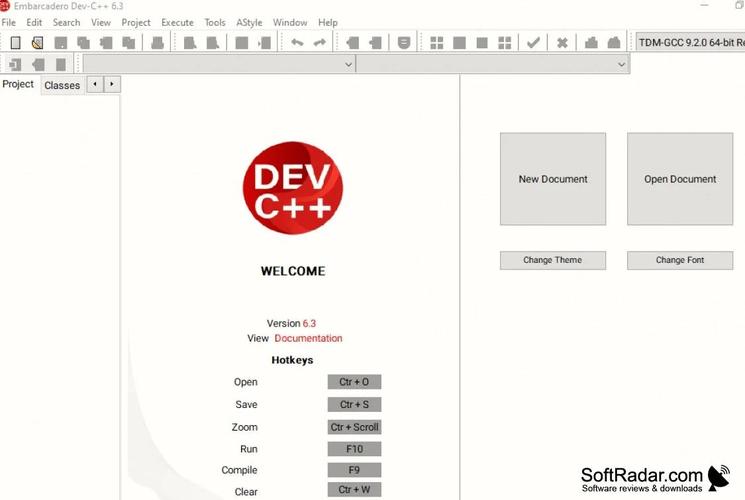This screenshot has height=500, width=745.
Task: Click the Change Font button
Action: point(680,260)
